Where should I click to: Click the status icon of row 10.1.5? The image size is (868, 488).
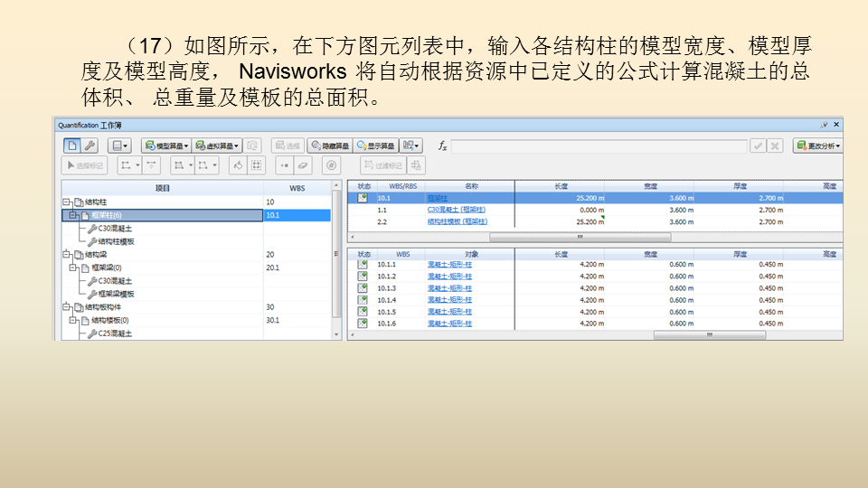(363, 312)
